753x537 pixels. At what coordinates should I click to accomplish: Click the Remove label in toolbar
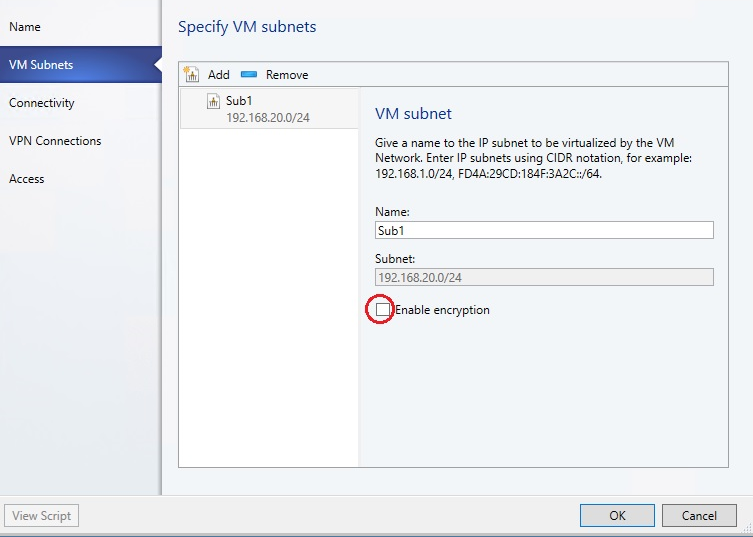[x=287, y=75]
